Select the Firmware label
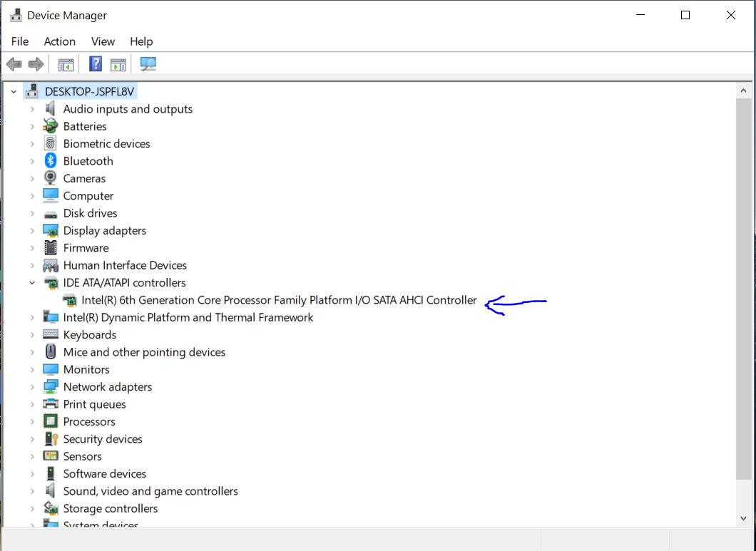Viewport: 756px width, 551px height. point(86,248)
